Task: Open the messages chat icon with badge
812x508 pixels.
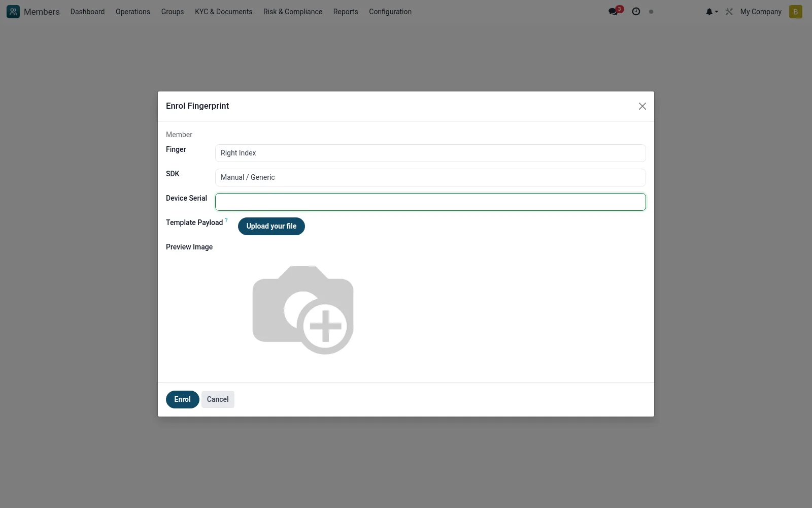Action: pos(615,11)
